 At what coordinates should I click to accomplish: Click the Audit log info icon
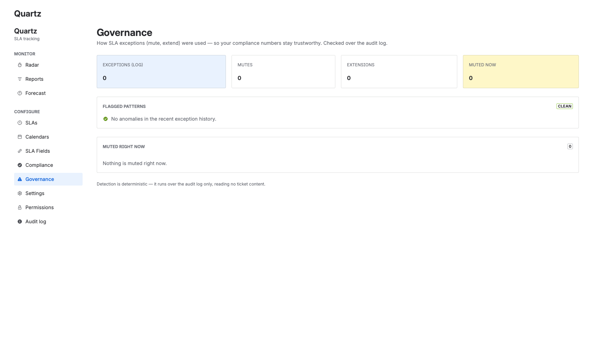pos(20,222)
